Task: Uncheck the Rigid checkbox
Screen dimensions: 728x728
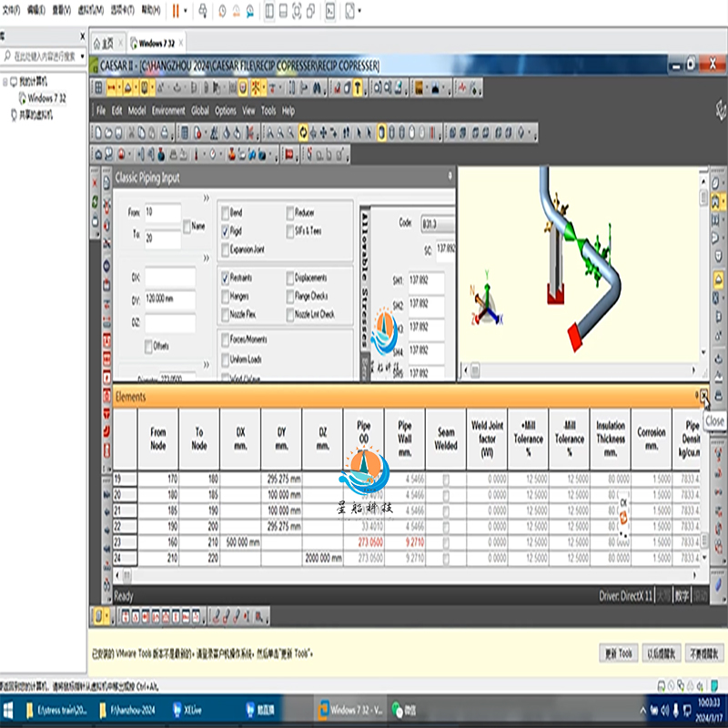Action: click(x=225, y=231)
